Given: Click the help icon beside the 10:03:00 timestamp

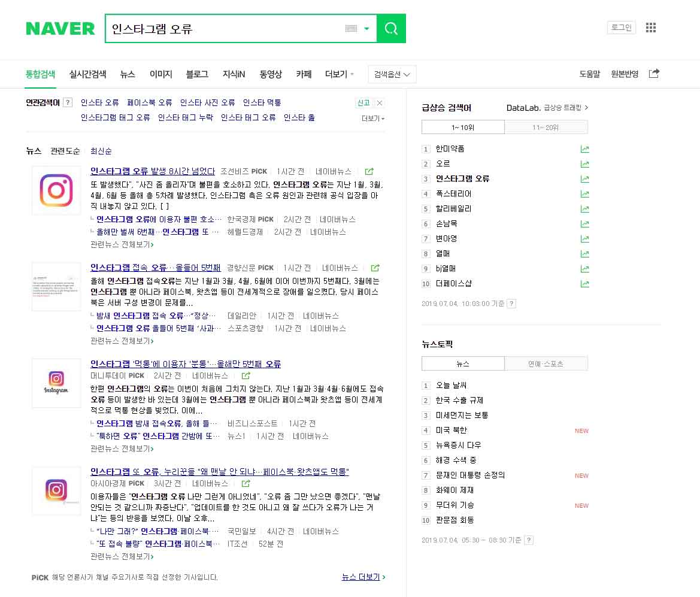Looking at the screenshot, I should tap(511, 304).
